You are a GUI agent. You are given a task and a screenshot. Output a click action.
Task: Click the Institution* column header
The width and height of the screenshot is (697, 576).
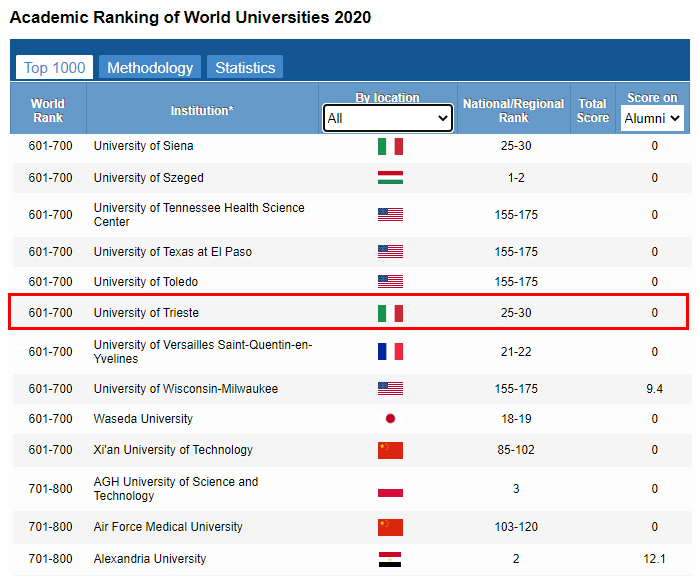202,110
